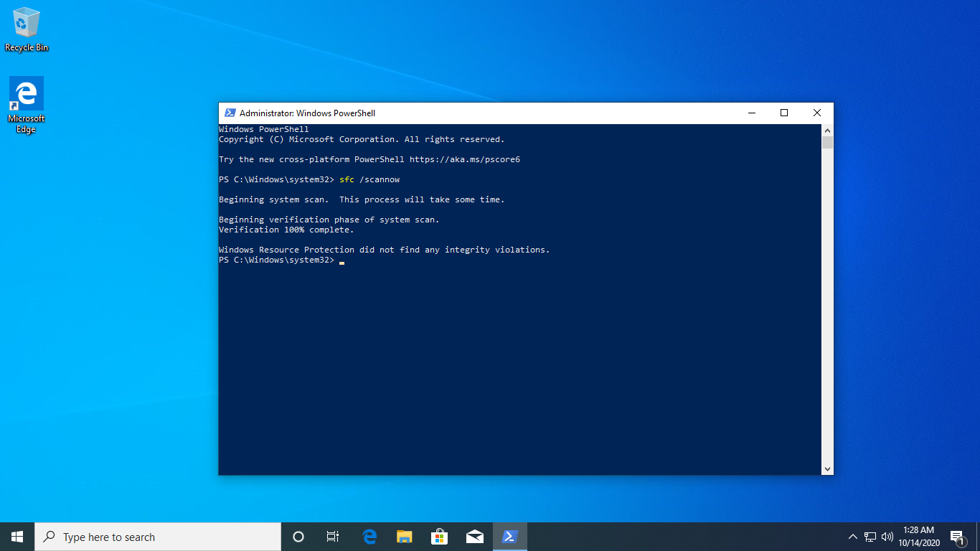Open the Windows Start menu

pos(17,537)
